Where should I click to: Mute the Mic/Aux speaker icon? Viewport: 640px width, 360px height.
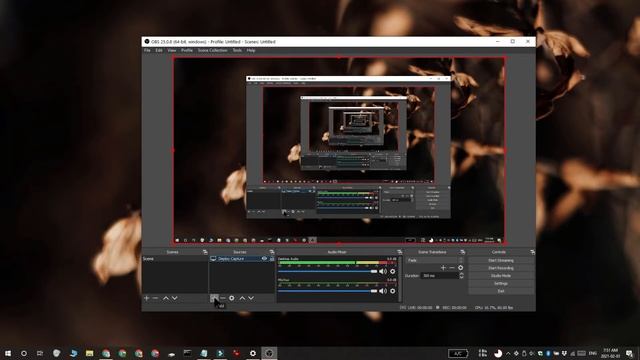coord(383,291)
